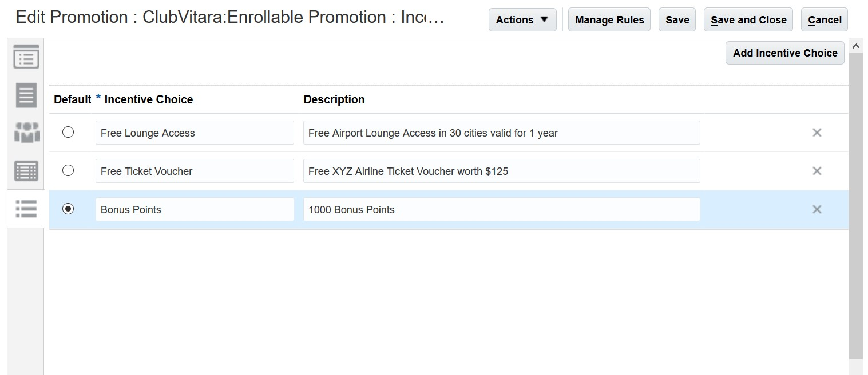Select the highlighted bulleted-list sidebar tab
The height and width of the screenshot is (375, 868).
(26, 209)
